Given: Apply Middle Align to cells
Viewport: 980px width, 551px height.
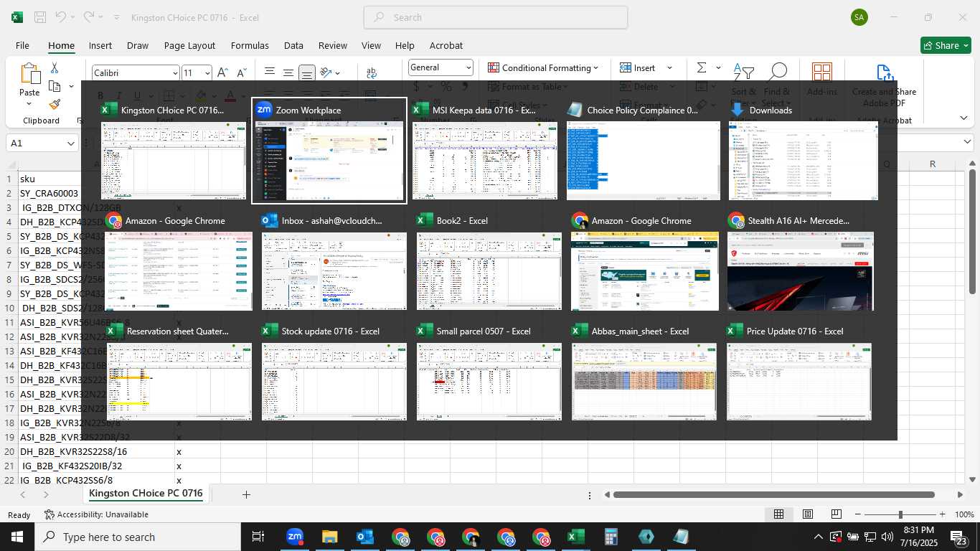Looking at the screenshot, I should [288, 72].
